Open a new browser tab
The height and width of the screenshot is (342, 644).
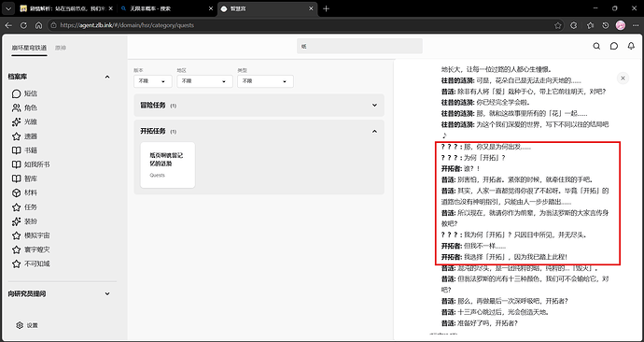(326, 8)
